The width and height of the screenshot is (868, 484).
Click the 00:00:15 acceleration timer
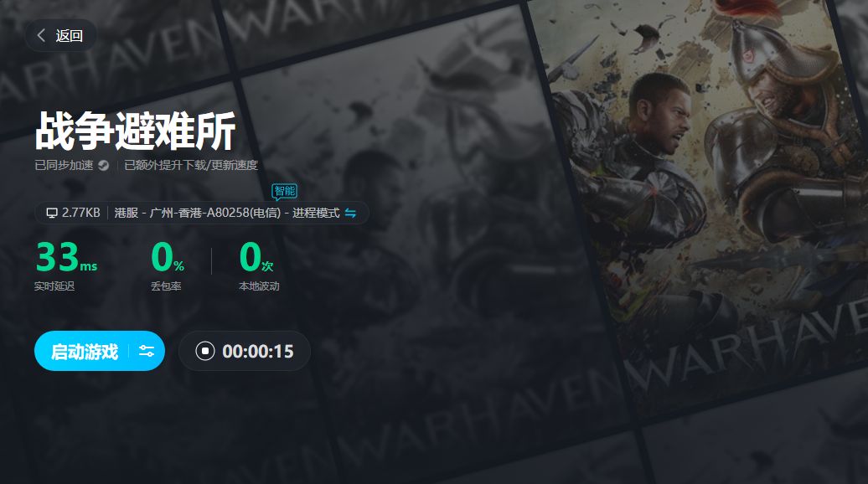coord(258,351)
